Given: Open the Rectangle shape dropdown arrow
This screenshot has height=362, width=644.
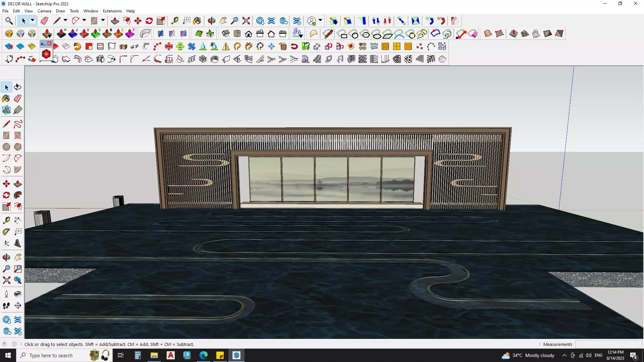Looking at the screenshot, I should coord(103,21).
